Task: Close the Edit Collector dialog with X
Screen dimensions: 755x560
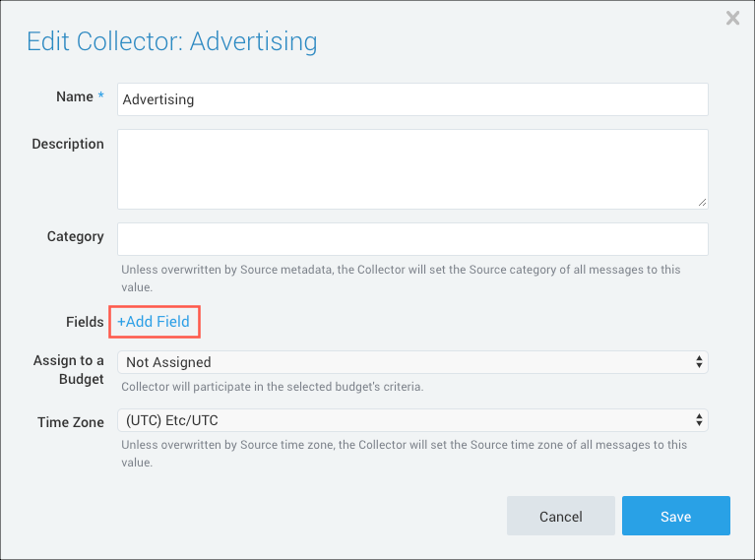Action: coord(732,18)
